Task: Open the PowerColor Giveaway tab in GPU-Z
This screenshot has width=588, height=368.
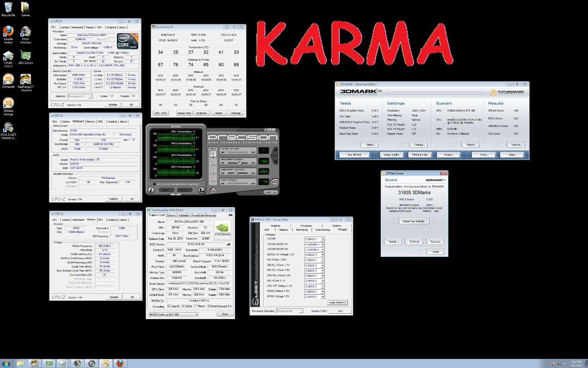Action: point(204,215)
